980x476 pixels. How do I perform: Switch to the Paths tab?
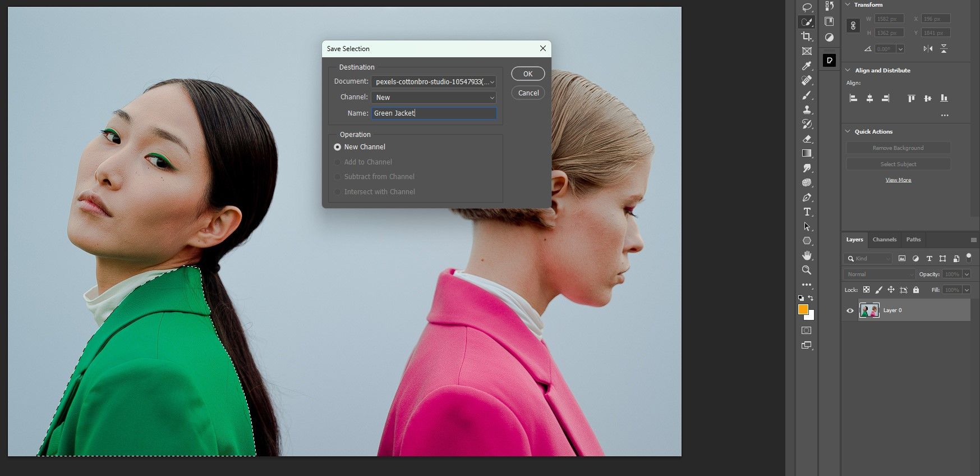pyautogui.click(x=913, y=240)
